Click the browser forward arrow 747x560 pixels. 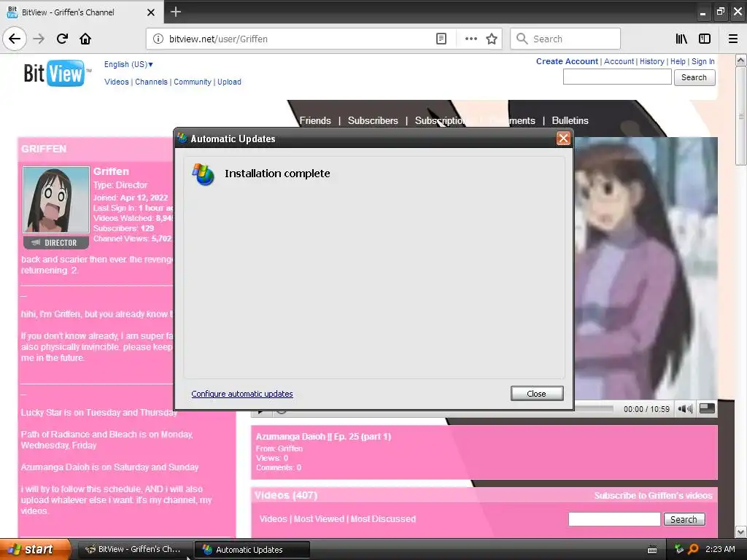pos(39,39)
